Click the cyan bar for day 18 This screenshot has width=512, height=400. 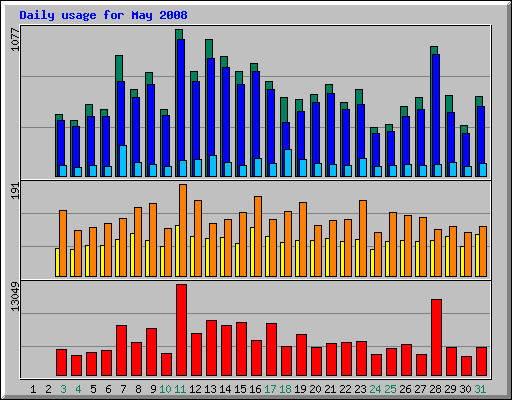[x=288, y=163]
